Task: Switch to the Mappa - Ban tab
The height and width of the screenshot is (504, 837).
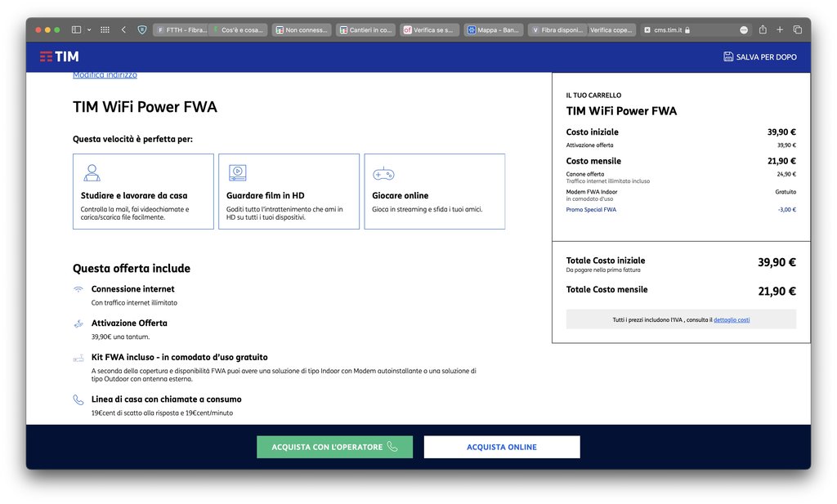Action: click(493, 30)
